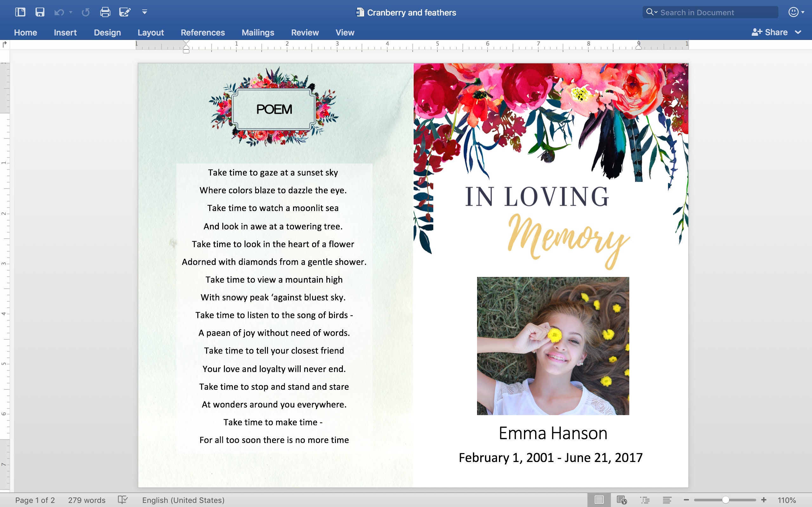Switch to the Review tab
812x507 pixels.
coord(305,32)
